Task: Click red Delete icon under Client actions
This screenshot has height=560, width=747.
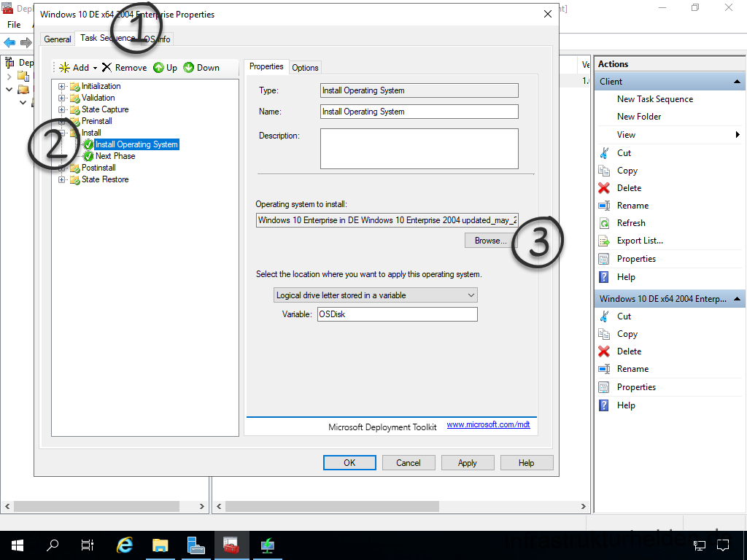Action: point(604,188)
